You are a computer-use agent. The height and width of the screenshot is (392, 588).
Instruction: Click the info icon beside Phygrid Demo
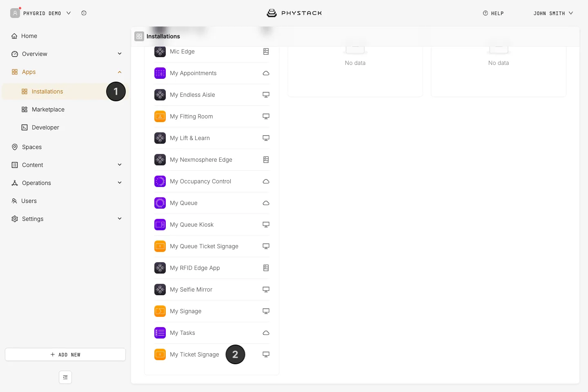pyautogui.click(x=84, y=13)
